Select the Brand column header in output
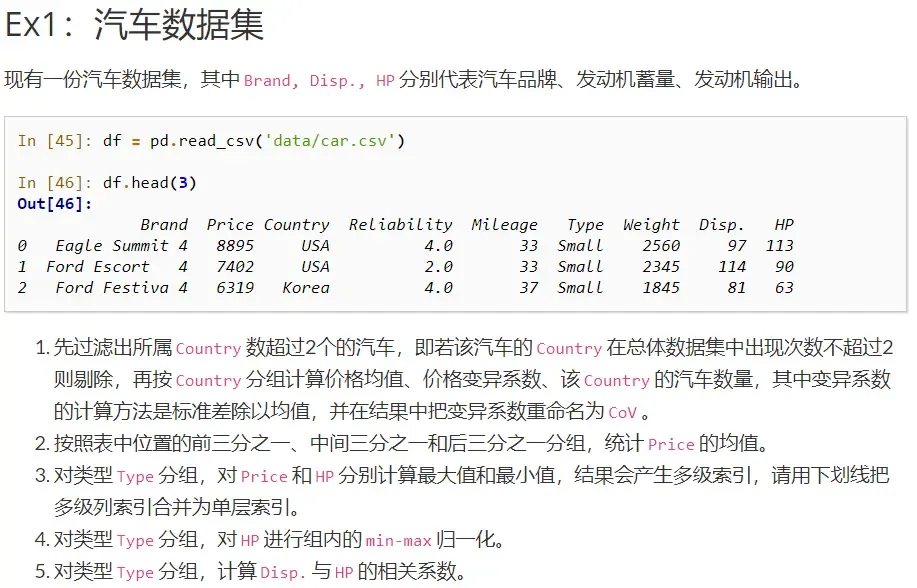917x588 pixels. 164,224
